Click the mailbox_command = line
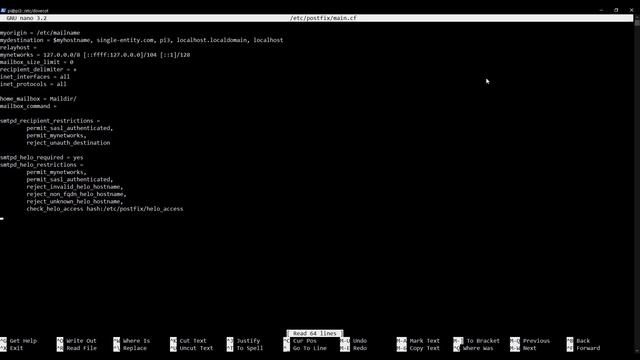Screen dimensions: 640x360 coord(28,106)
